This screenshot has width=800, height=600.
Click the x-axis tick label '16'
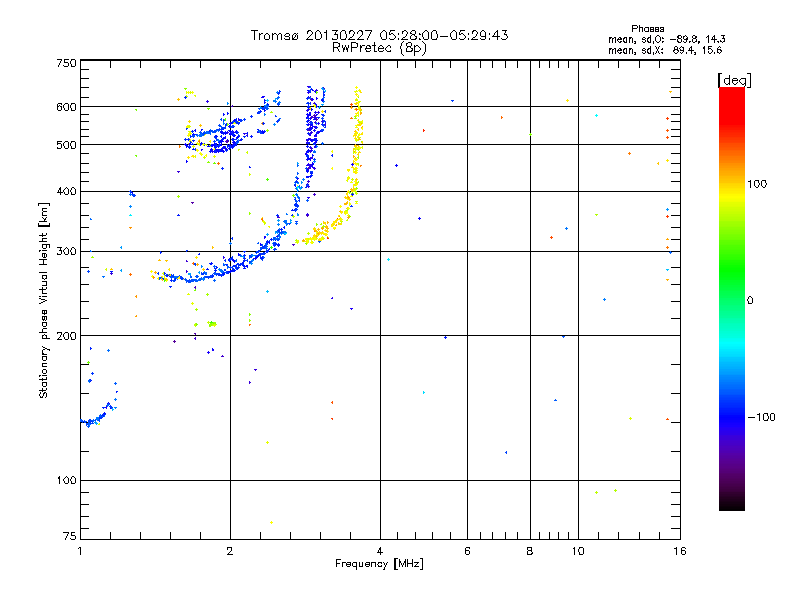[x=680, y=551]
